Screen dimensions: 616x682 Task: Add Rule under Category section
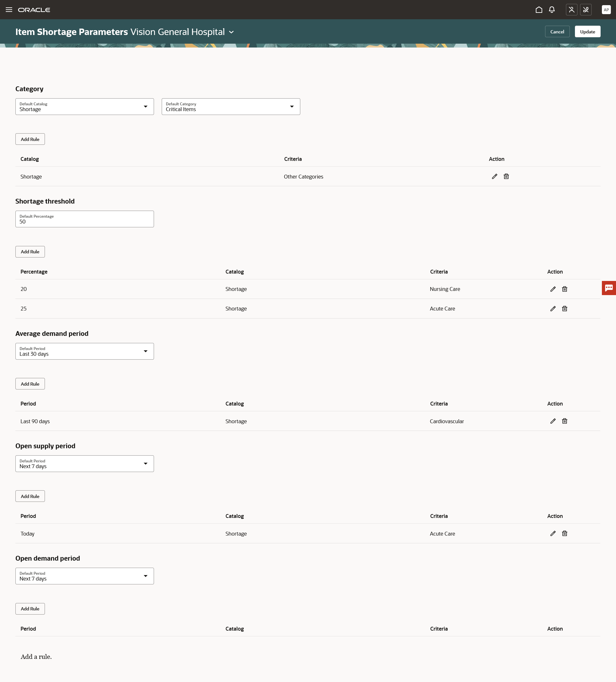click(x=30, y=139)
